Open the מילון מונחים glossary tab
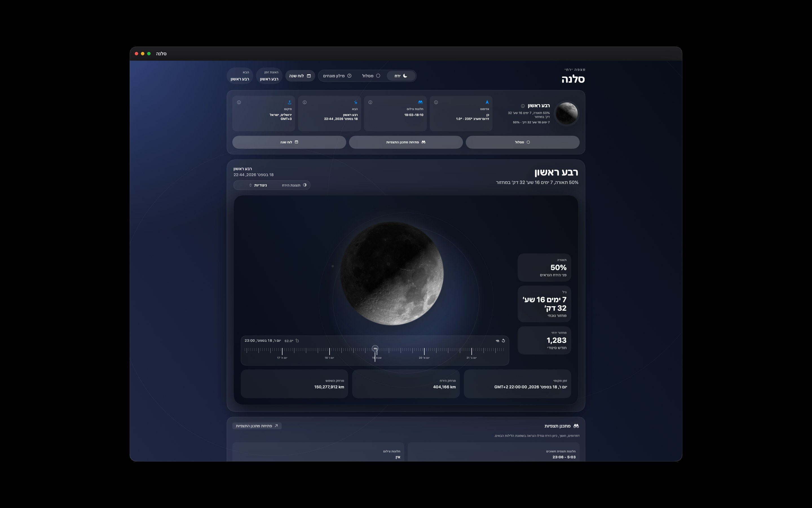Viewport: 812px width, 508px height. coord(337,76)
